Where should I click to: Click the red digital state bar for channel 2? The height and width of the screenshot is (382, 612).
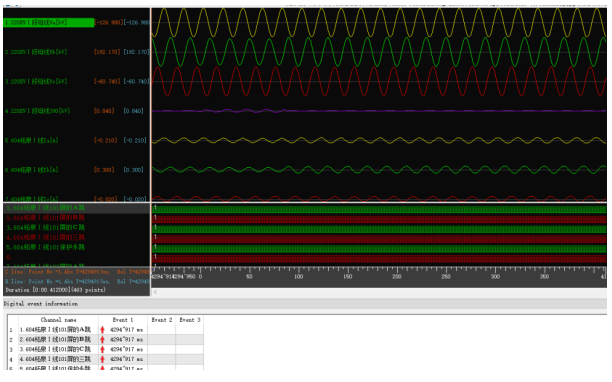[379, 219]
